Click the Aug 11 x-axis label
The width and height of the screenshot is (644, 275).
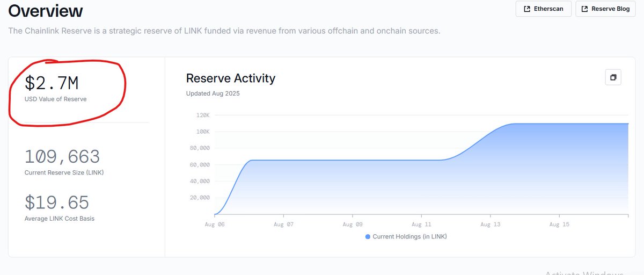(x=421, y=225)
